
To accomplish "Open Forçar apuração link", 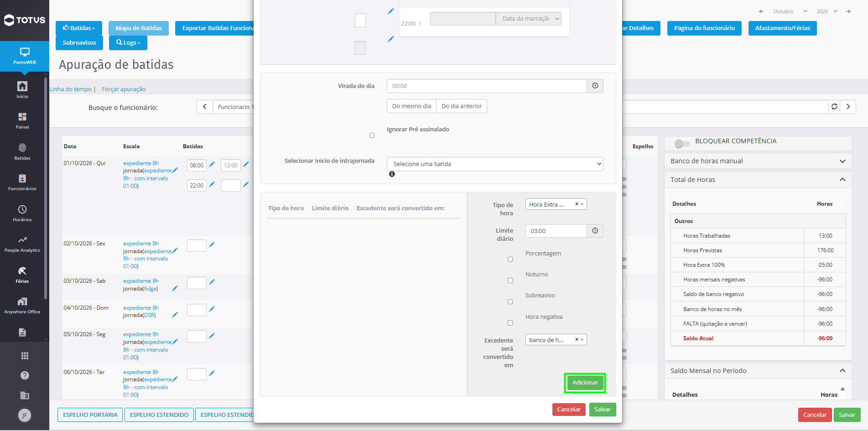I will click(x=124, y=89).
